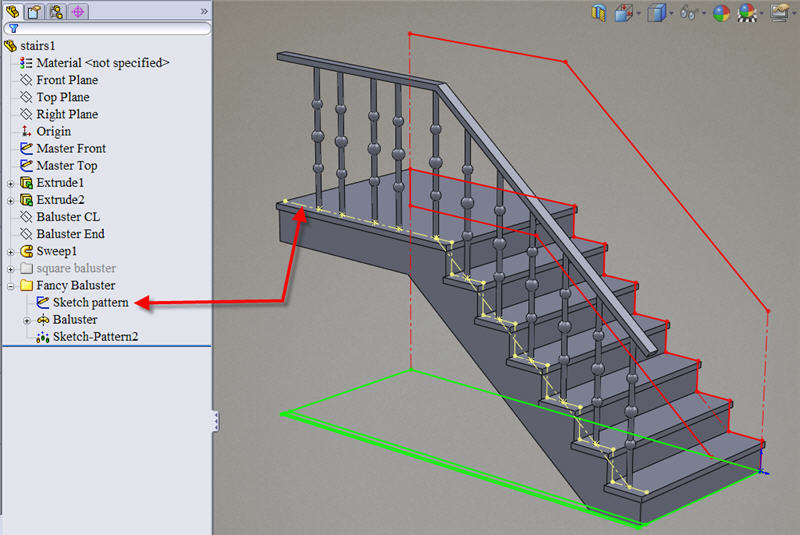
Task: Select the Material icon in the tree
Action: tap(26, 63)
